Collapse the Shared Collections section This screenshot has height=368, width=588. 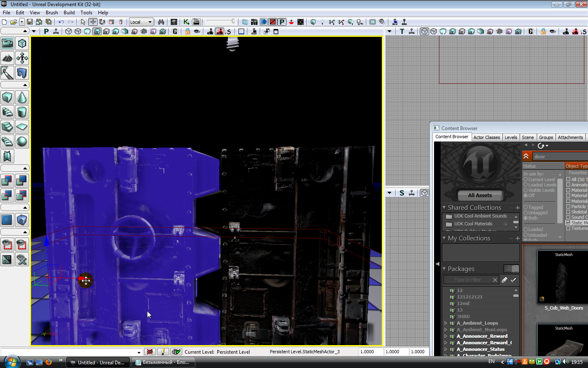click(x=444, y=208)
